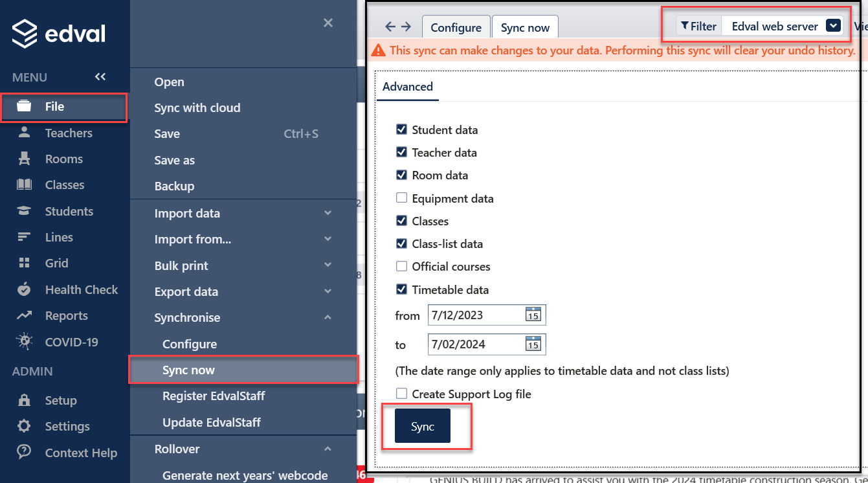
Task: Select the Advanced tab
Action: coord(408,87)
